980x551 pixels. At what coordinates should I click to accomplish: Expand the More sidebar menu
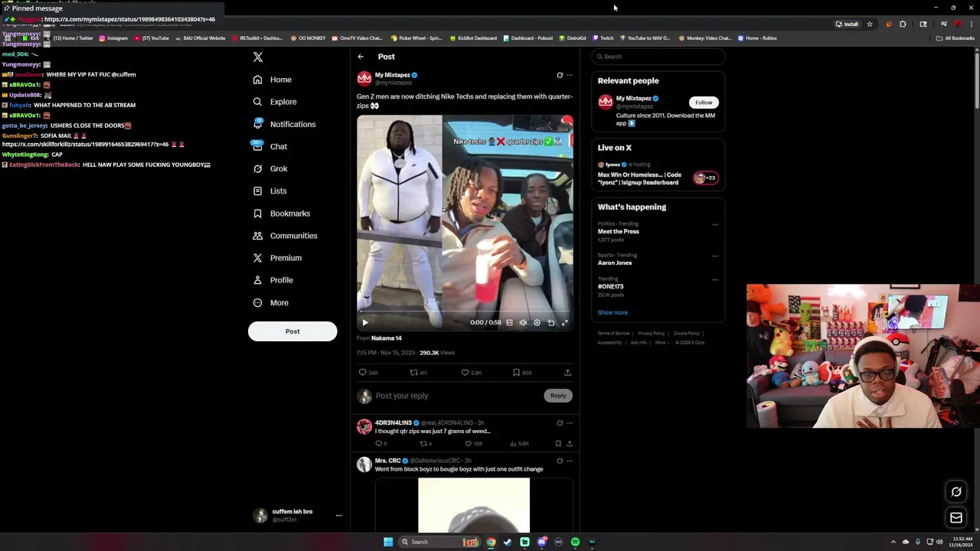click(270, 303)
